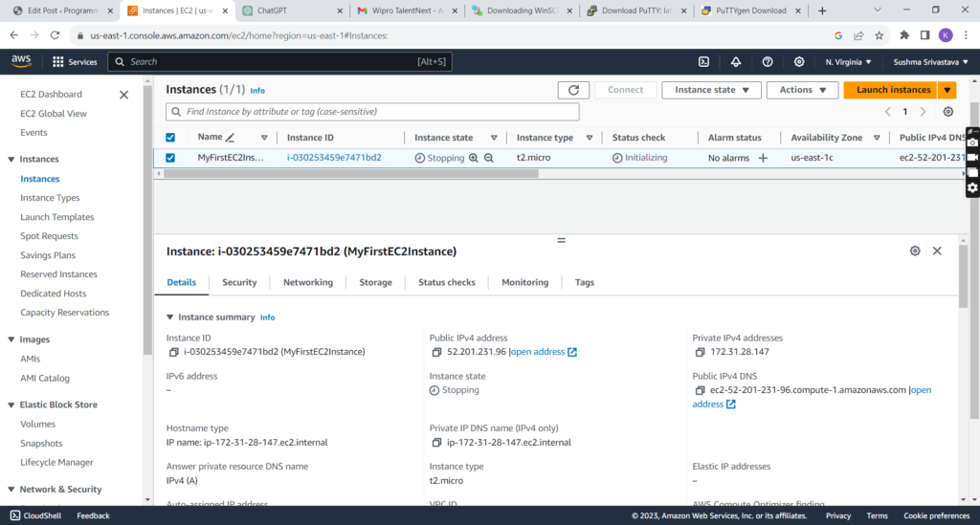Open the notifications bell icon

coord(735,62)
